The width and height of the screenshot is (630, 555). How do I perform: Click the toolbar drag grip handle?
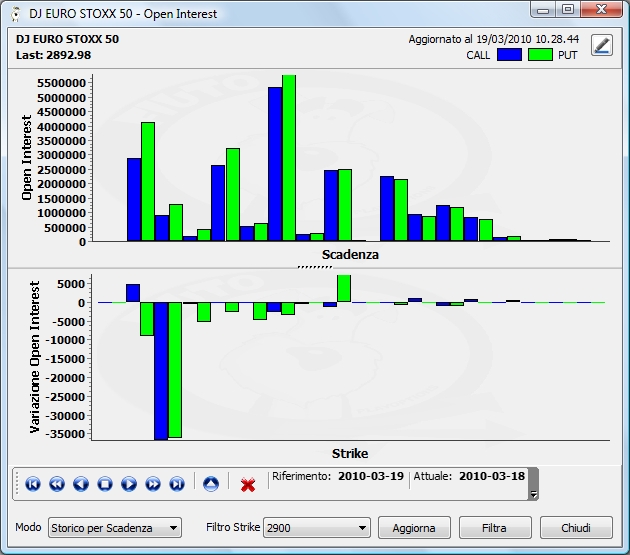tap(17, 483)
